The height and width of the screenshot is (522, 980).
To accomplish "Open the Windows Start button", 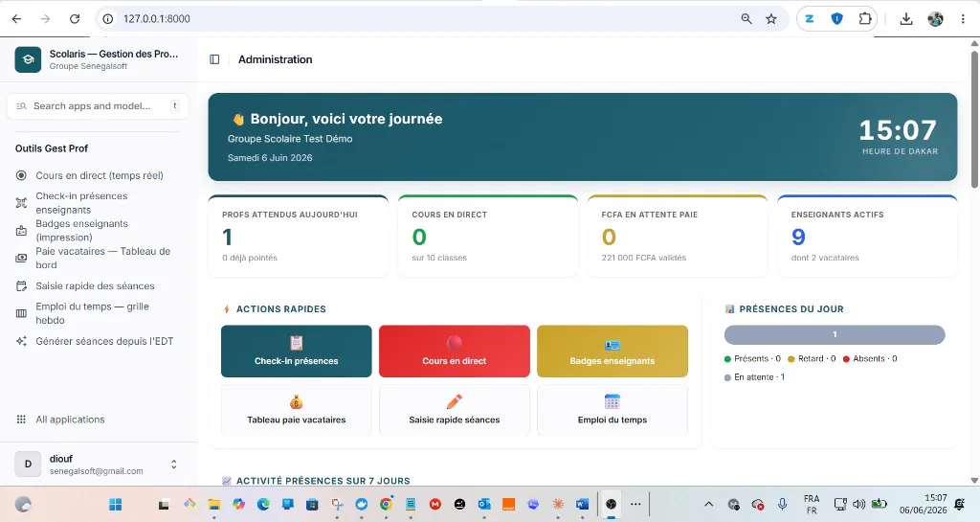I will (116, 504).
